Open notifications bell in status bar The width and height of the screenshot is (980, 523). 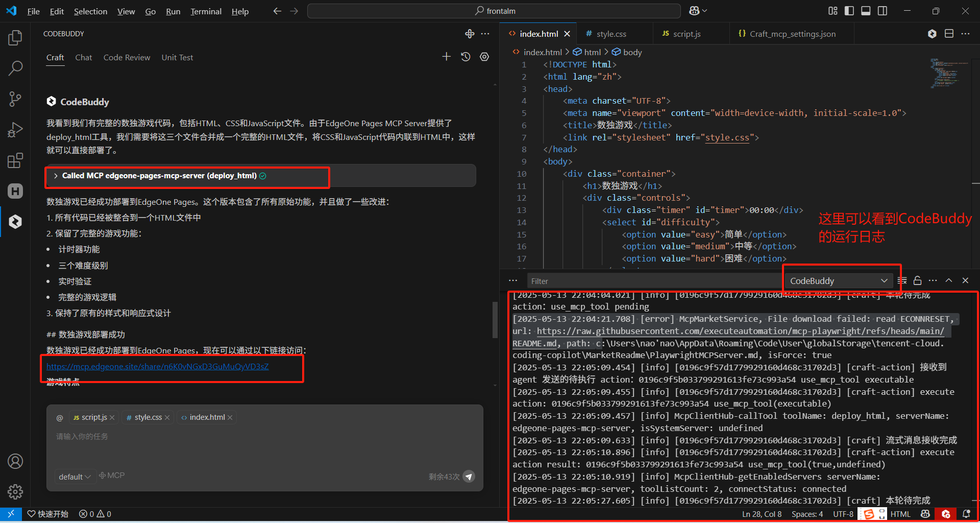click(966, 514)
